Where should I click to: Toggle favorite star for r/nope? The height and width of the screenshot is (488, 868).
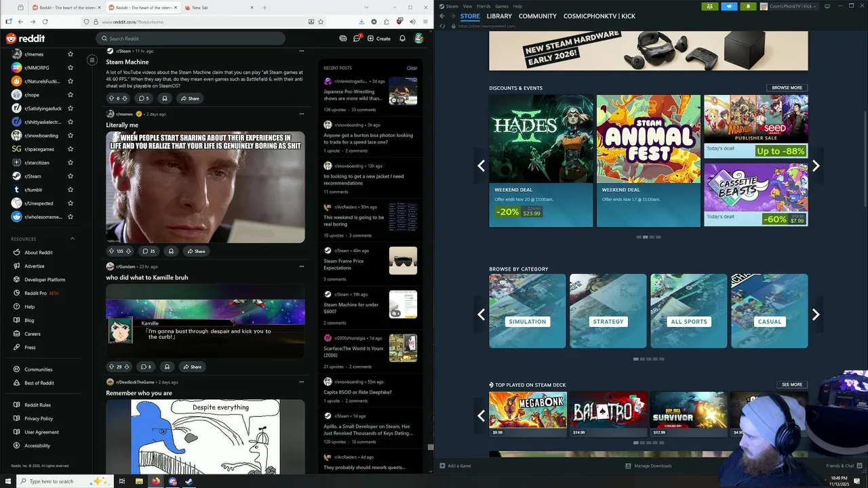[x=70, y=95]
